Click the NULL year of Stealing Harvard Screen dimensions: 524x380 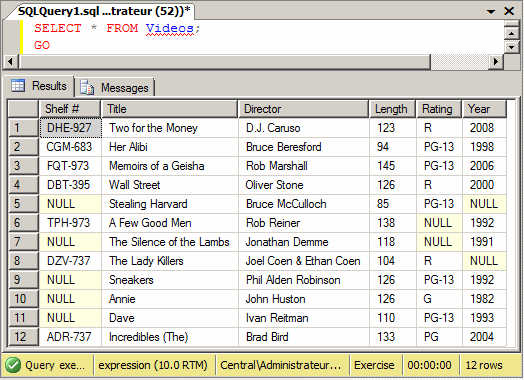click(x=485, y=204)
